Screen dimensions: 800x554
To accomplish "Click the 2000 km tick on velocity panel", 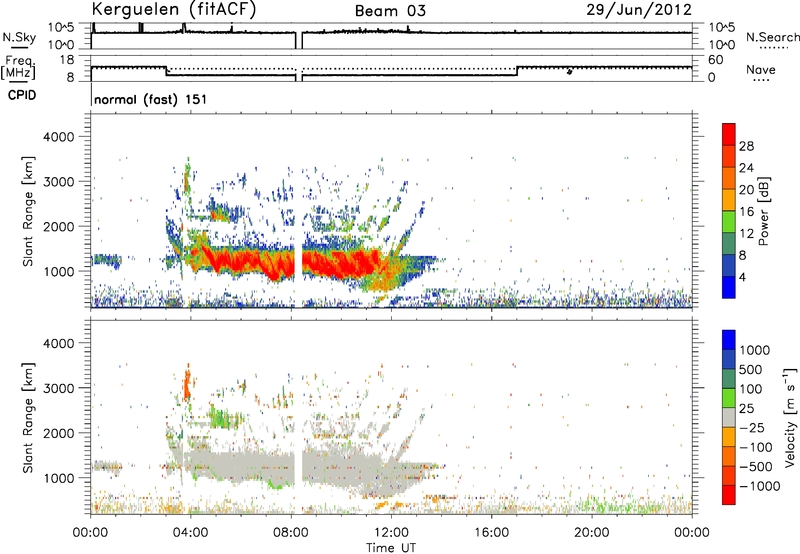I will pos(58,433).
